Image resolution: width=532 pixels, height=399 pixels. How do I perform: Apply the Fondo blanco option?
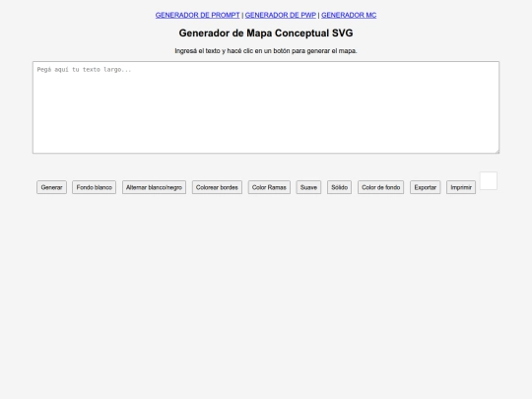pyautogui.click(x=94, y=187)
